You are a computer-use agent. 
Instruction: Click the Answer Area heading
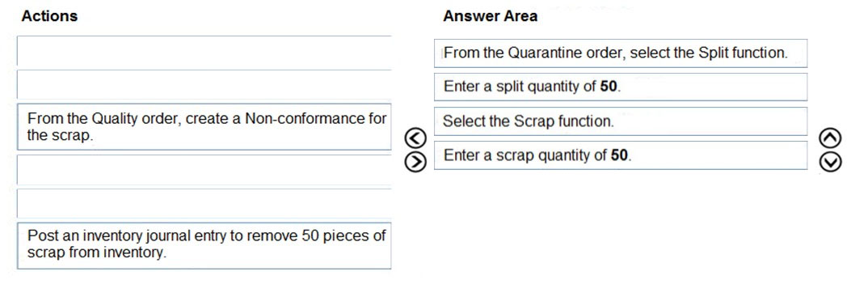point(490,16)
